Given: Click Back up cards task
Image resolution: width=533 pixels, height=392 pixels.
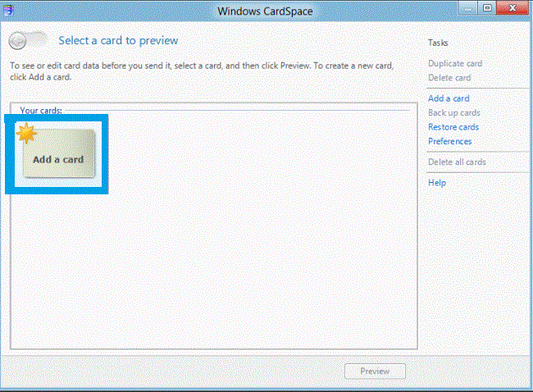Looking at the screenshot, I should (454, 113).
